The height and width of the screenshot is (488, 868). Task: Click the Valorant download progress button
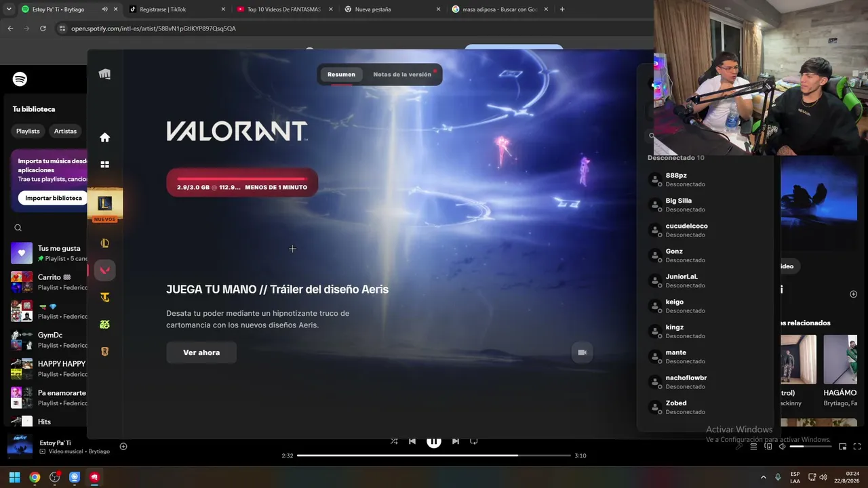pyautogui.click(x=242, y=183)
